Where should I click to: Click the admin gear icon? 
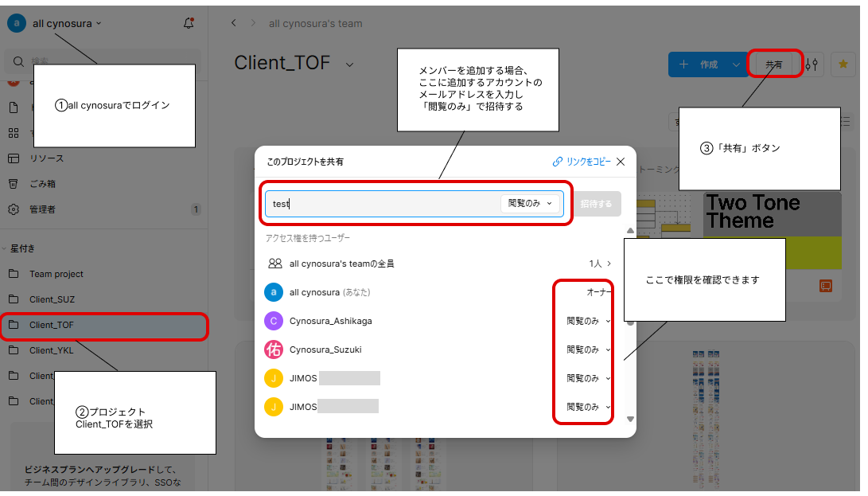pos(14,209)
